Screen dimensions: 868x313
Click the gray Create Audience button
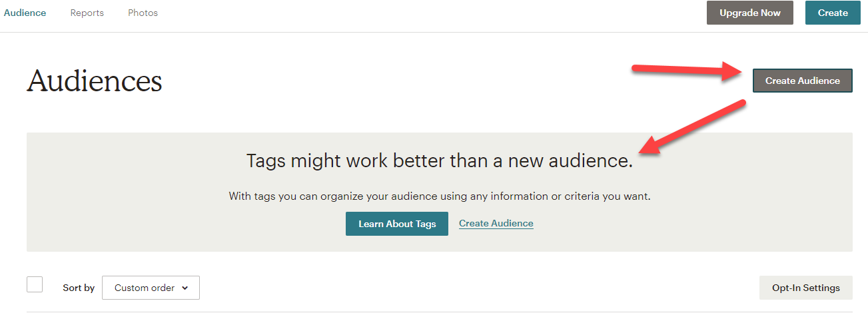pos(803,81)
